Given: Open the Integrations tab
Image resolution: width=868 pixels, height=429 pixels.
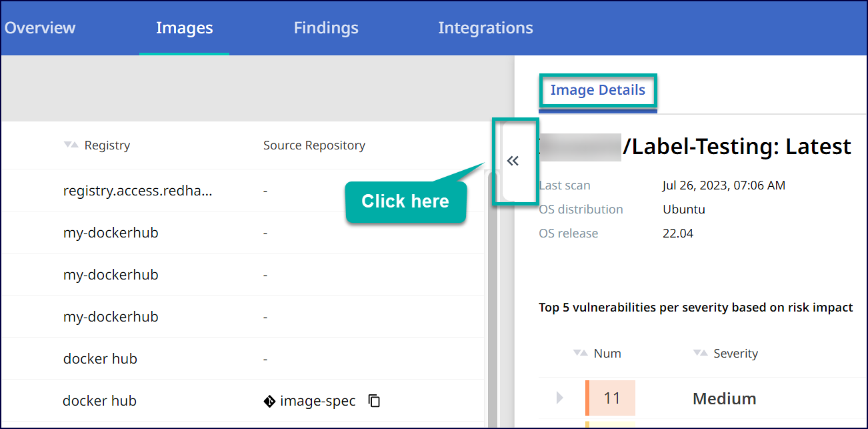Looking at the screenshot, I should click(485, 28).
